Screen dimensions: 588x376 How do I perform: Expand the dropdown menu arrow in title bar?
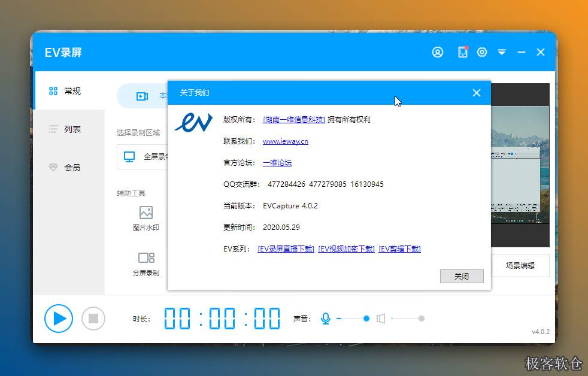click(502, 52)
